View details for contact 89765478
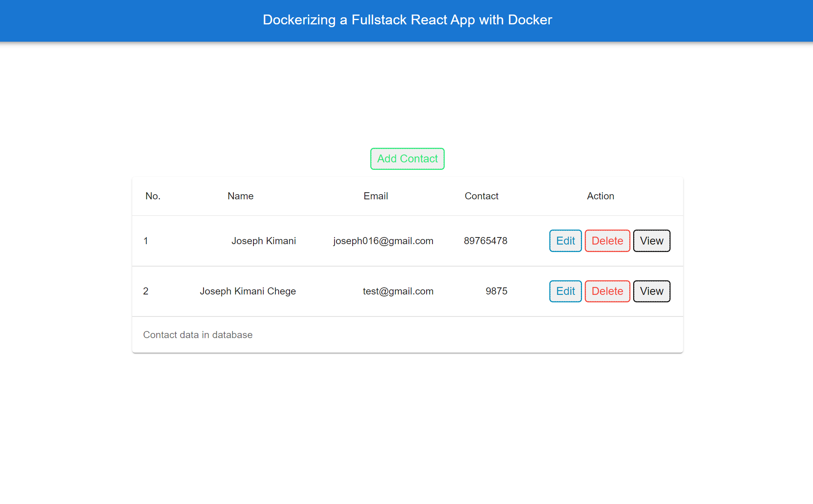 (651, 241)
